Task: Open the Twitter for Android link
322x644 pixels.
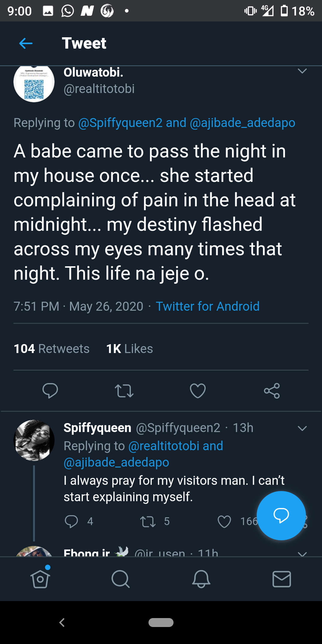Action: (208, 306)
